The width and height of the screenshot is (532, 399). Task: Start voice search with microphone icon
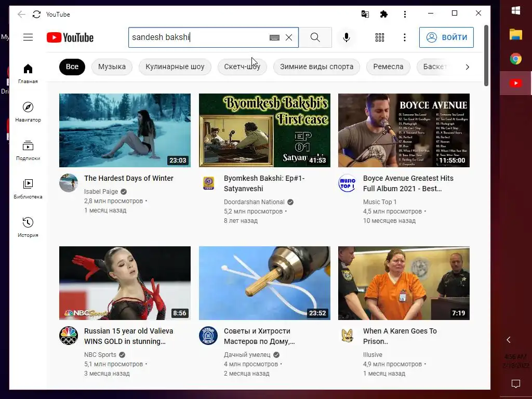(x=347, y=37)
